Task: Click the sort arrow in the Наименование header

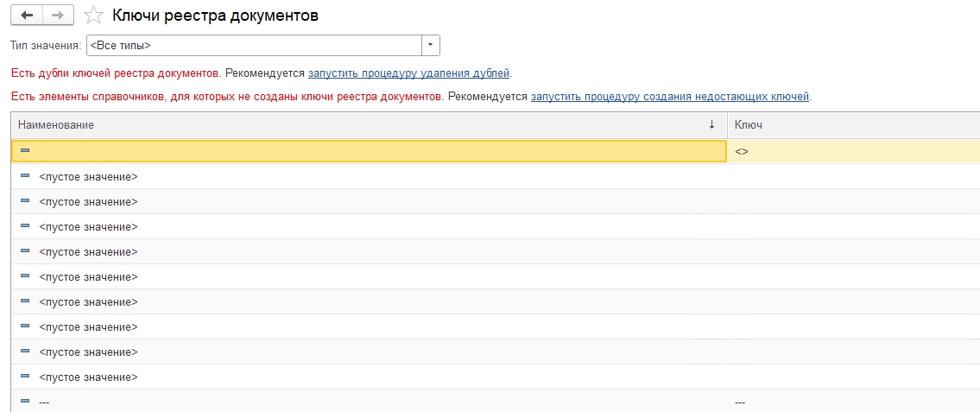Action: tap(711, 125)
